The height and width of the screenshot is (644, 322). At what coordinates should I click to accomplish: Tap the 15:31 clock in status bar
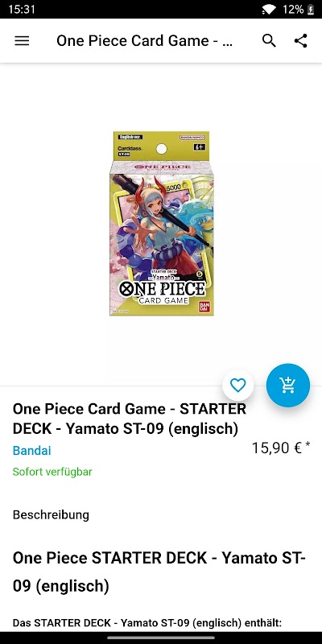22,9
